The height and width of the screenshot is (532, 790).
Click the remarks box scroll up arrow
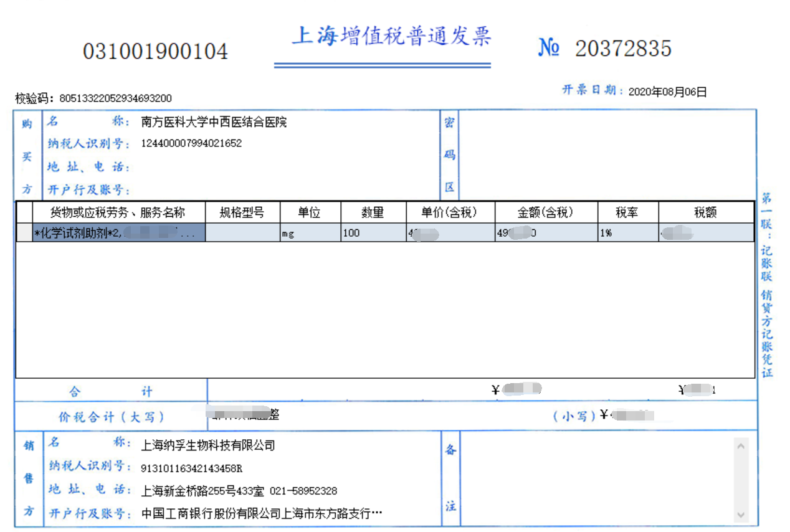(741, 445)
